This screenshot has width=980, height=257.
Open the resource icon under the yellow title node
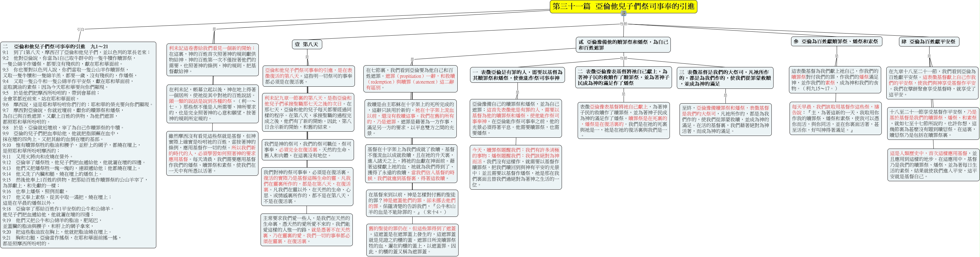pos(624,14)
